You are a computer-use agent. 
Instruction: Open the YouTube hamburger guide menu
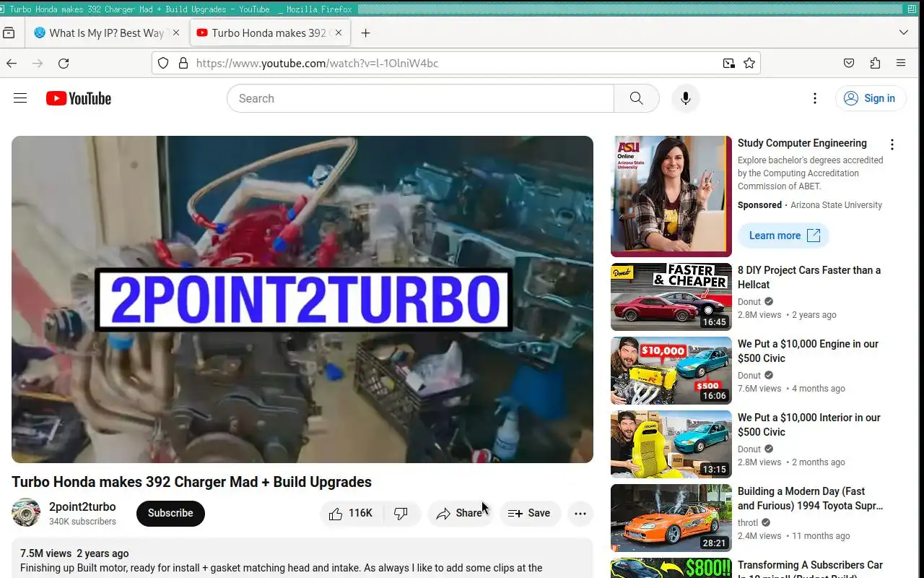pos(20,98)
